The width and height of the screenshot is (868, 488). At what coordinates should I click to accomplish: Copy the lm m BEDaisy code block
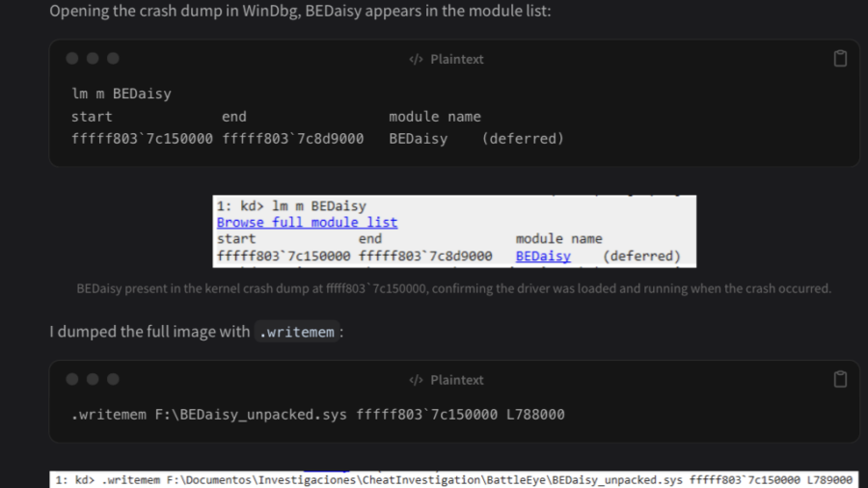coord(840,58)
